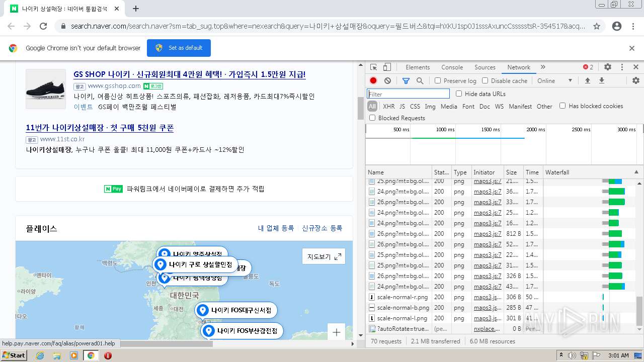
Task: Sort requests by the Size column
Action: pyautogui.click(x=513, y=172)
